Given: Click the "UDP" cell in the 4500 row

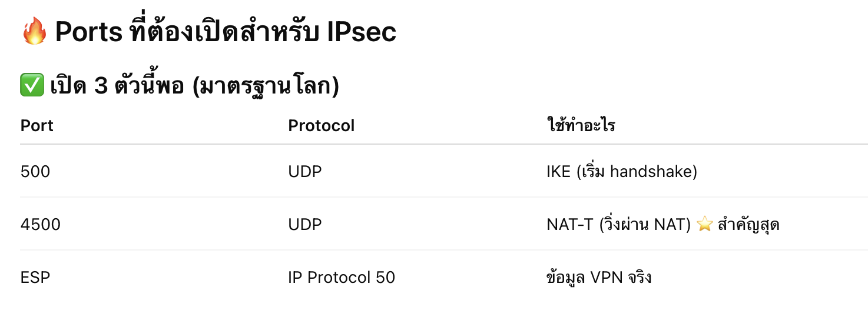Looking at the screenshot, I should click(x=305, y=225).
